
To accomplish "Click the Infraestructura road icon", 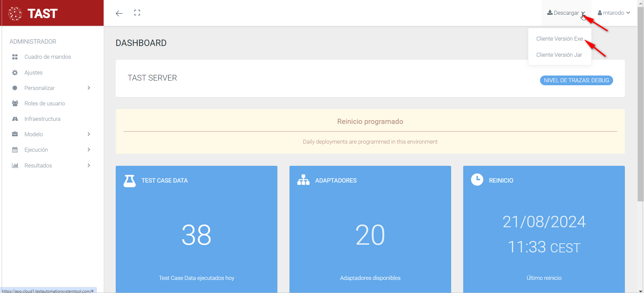I will 15,119.
